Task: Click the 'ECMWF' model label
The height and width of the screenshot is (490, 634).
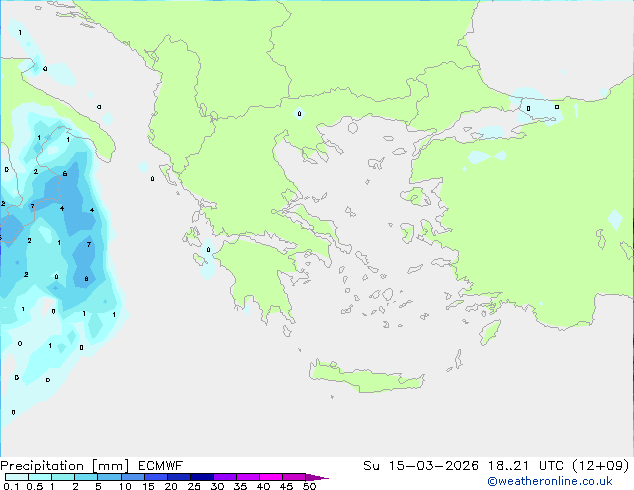Action: click(x=161, y=466)
